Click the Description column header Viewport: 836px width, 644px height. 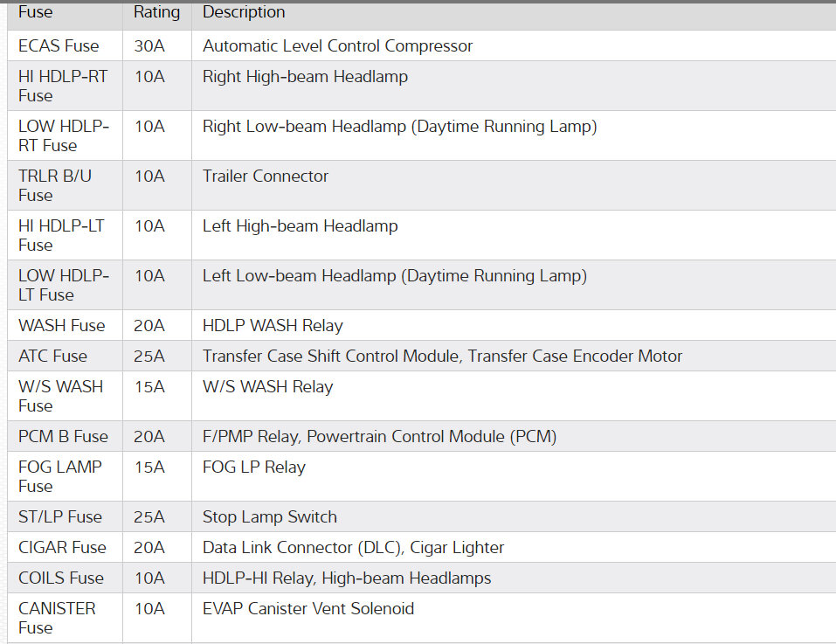click(x=244, y=12)
